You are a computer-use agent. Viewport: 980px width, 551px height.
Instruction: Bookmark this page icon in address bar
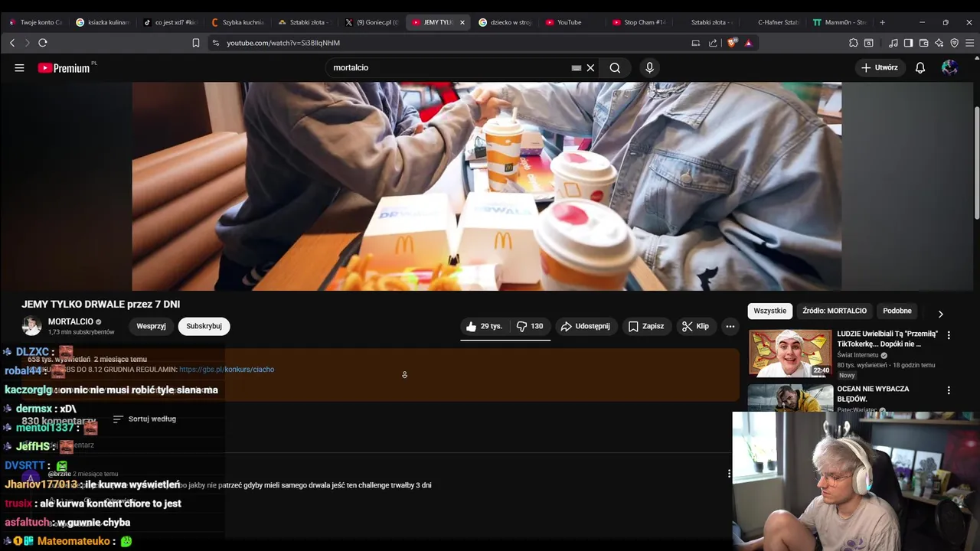[196, 43]
